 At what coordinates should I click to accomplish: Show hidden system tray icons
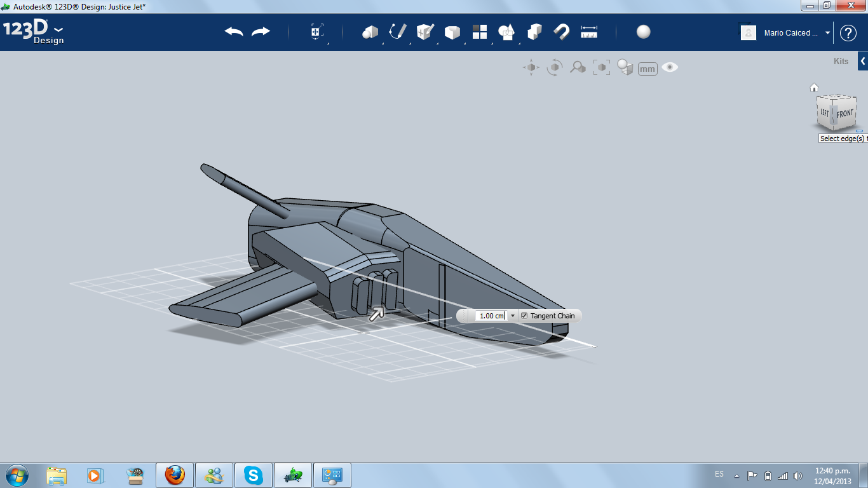point(736,476)
